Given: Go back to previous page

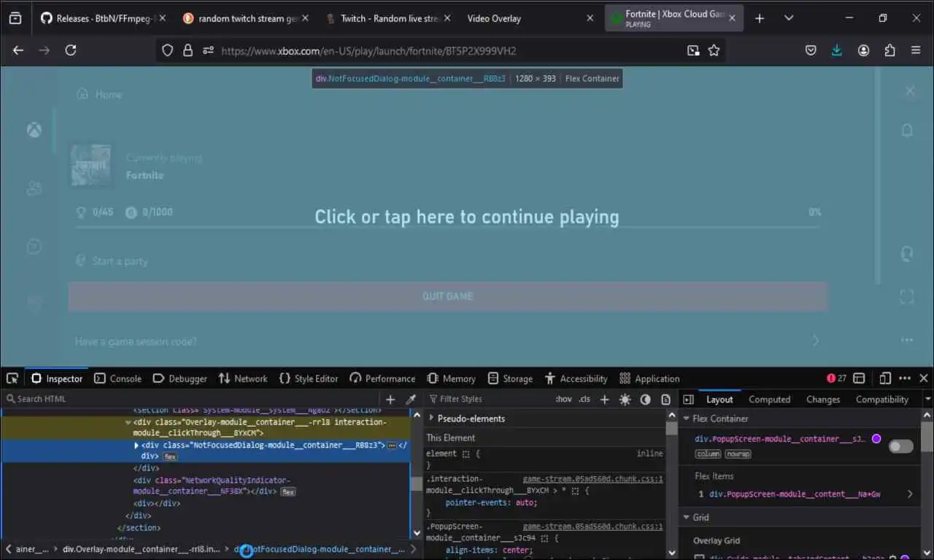Looking at the screenshot, I should (x=18, y=50).
